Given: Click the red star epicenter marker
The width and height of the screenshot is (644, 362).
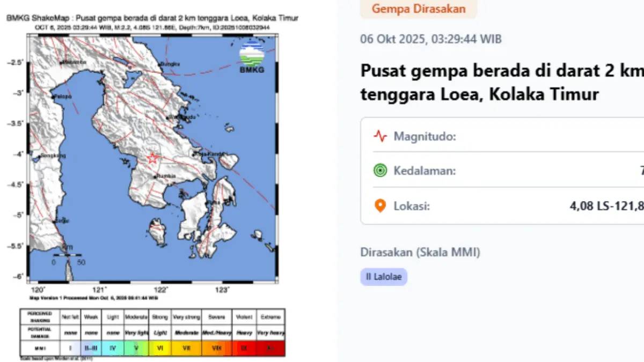Looking at the screenshot, I should click(152, 158).
